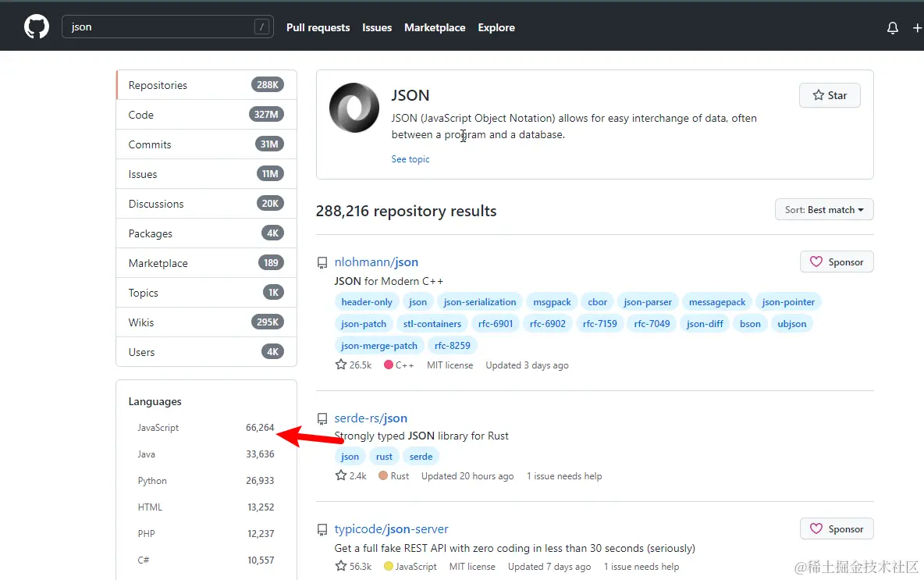Open the typicode/json-server repository
Viewport: 924px width, 580px height.
tap(391, 529)
